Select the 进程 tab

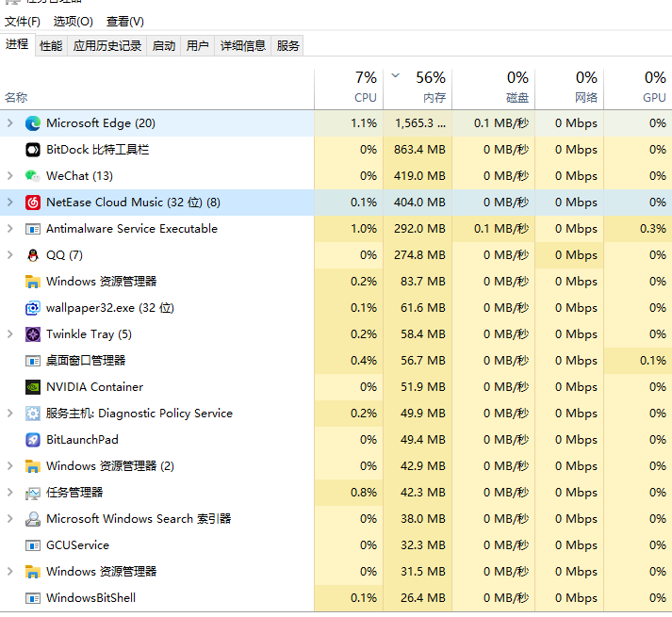coord(17,44)
